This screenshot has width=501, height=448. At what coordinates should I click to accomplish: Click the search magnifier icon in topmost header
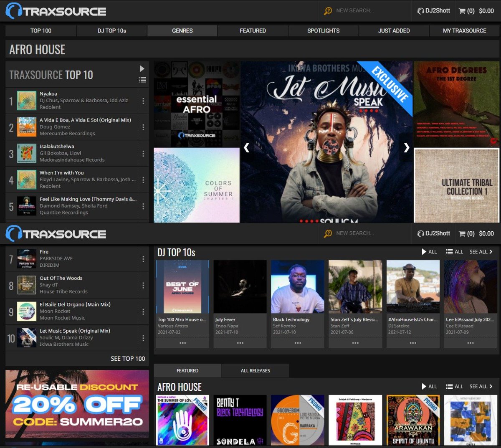pyautogui.click(x=328, y=11)
